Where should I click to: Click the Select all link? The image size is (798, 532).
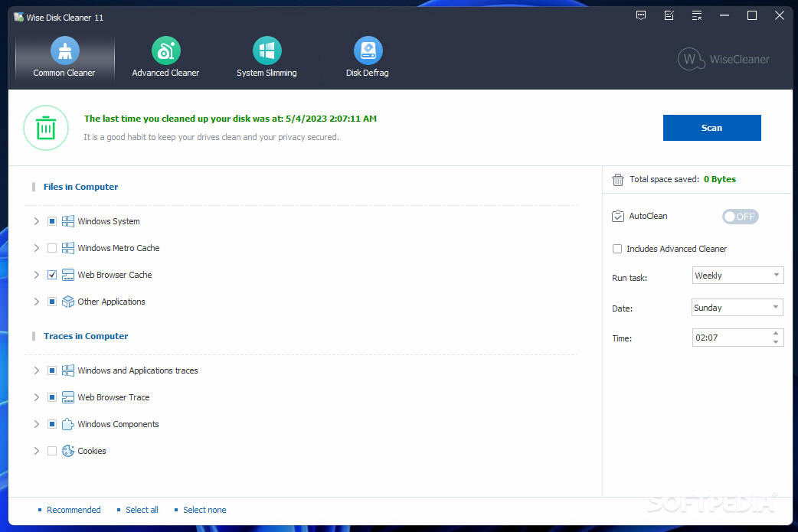[142, 510]
